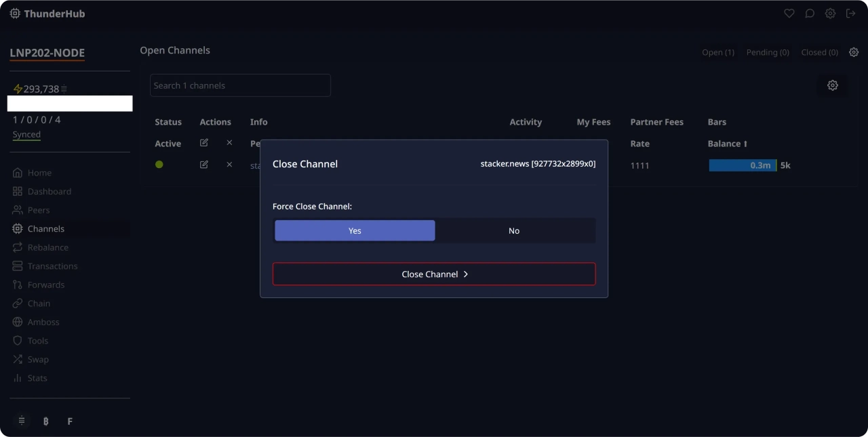Select the Bitcoin currency icon in sidebar footer

coord(46,421)
